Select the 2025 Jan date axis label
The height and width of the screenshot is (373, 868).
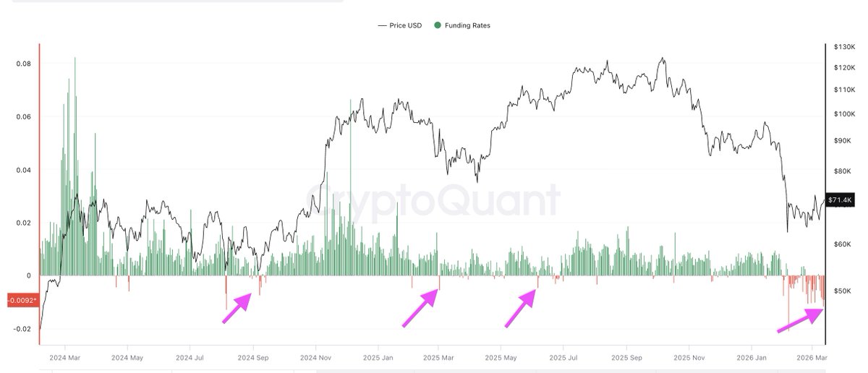pos(378,357)
